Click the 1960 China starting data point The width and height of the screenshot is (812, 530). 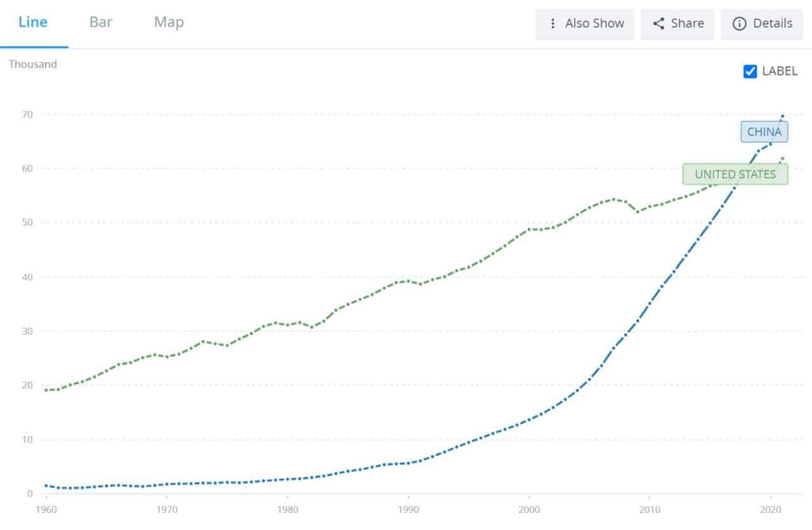click(x=46, y=486)
